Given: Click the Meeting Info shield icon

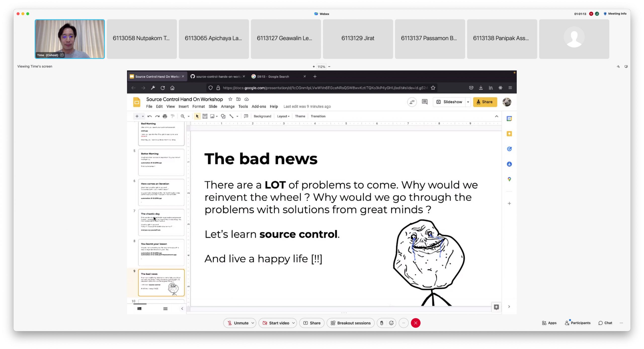Looking at the screenshot, I should point(605,14).
